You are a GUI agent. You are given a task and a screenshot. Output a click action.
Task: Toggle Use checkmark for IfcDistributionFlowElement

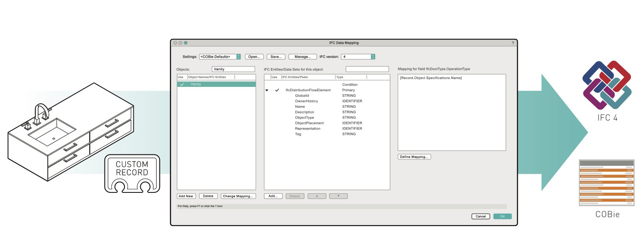(277, 90)
